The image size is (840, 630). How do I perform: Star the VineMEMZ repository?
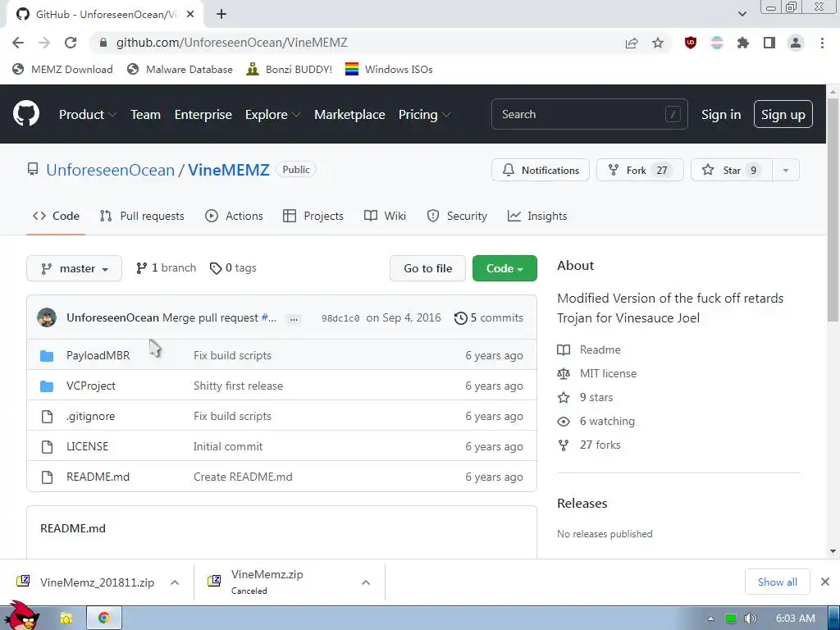click(731, 171)
